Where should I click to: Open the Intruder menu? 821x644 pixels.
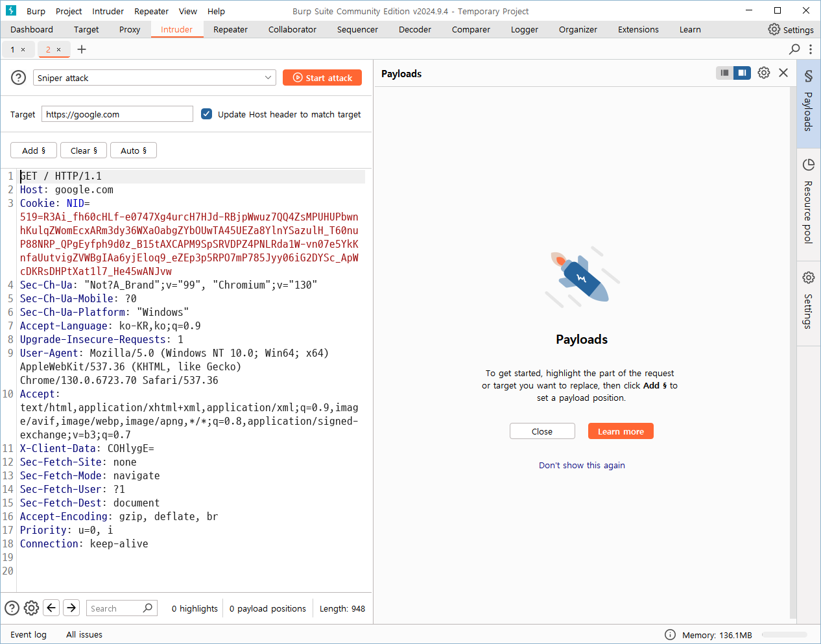[108, 11]
